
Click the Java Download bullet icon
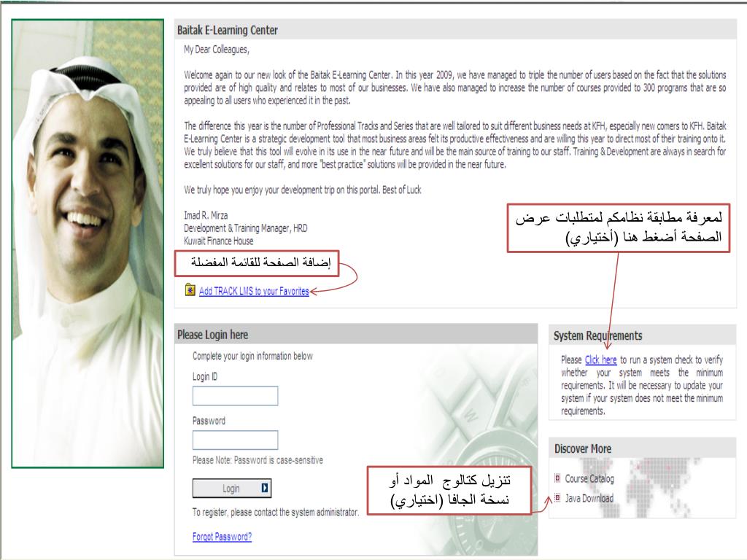(557, 497)
